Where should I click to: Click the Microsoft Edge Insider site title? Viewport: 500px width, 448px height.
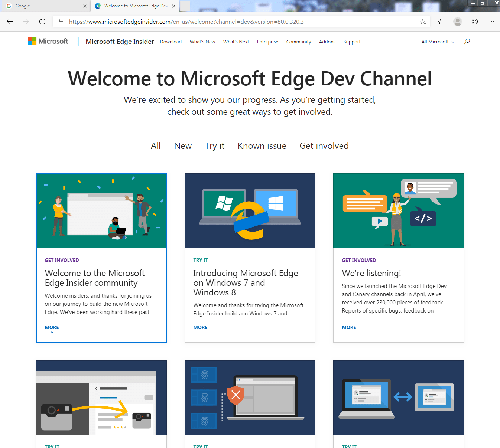coord(120,42)
